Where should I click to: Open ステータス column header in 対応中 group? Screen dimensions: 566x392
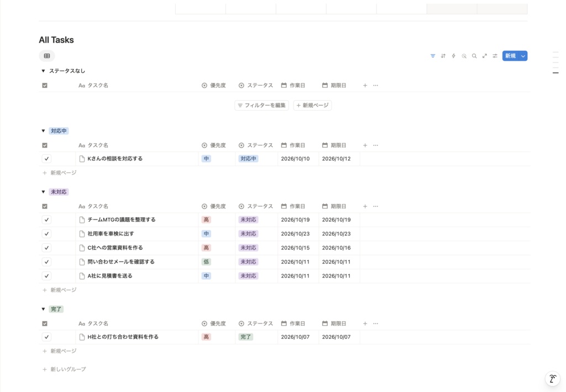tap(255, 145)
